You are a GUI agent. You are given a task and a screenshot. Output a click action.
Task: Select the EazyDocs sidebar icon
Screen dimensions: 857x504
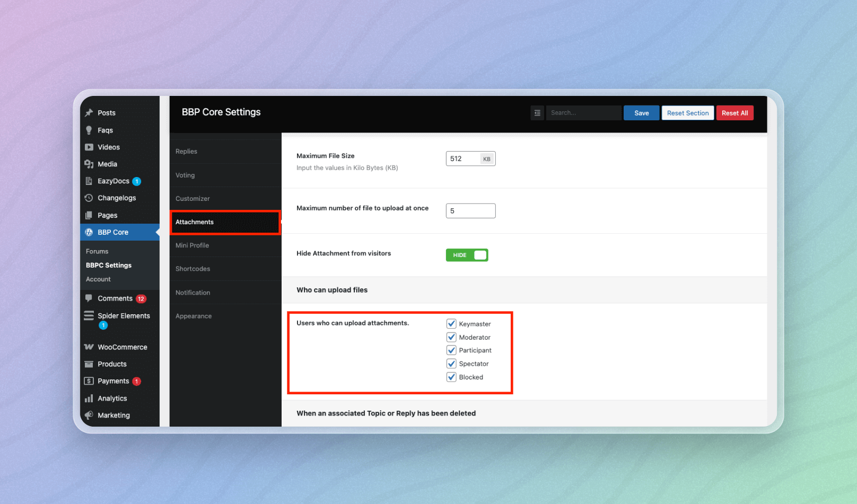(89, 181)
